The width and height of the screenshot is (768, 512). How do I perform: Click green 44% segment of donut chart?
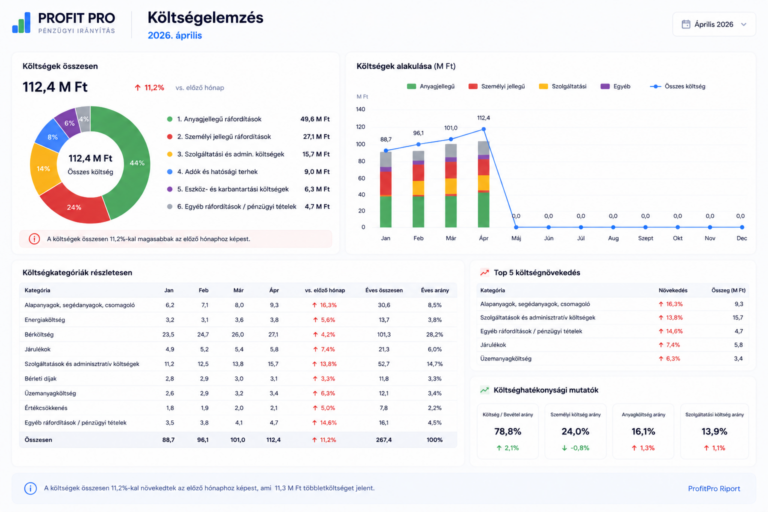(136, 163)
